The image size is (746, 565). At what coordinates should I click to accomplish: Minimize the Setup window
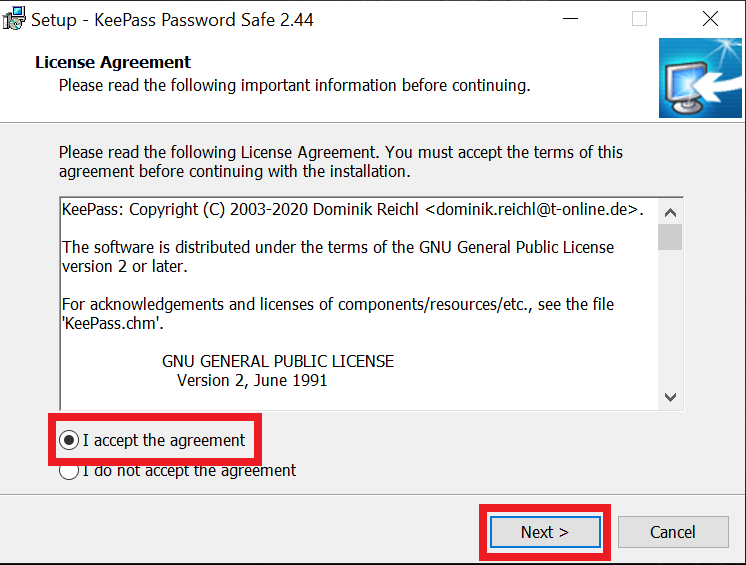point(570,19)
